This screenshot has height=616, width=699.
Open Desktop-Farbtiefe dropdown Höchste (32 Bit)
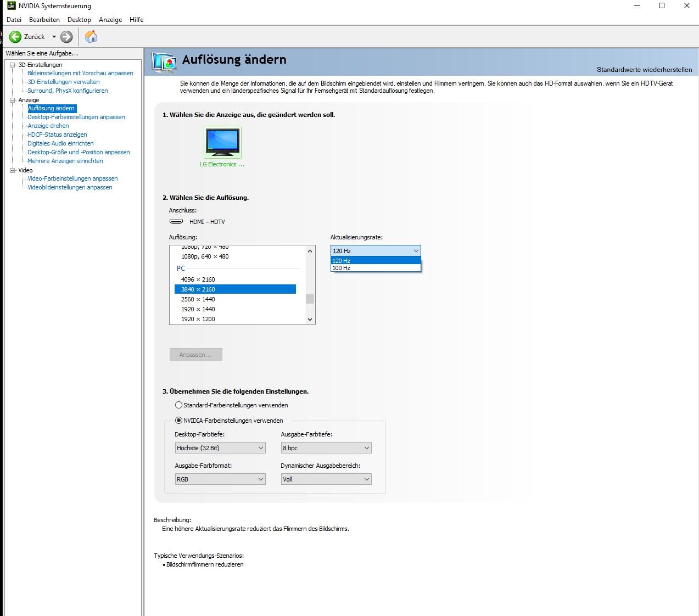point(220,448)
